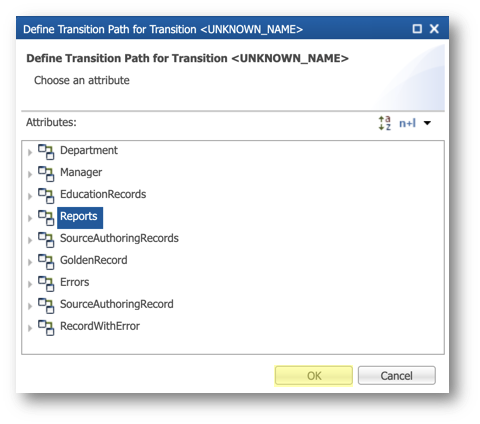Click the RecordWithError attribute icon
The height and width of the screenshot is (424, 480).
46,328
